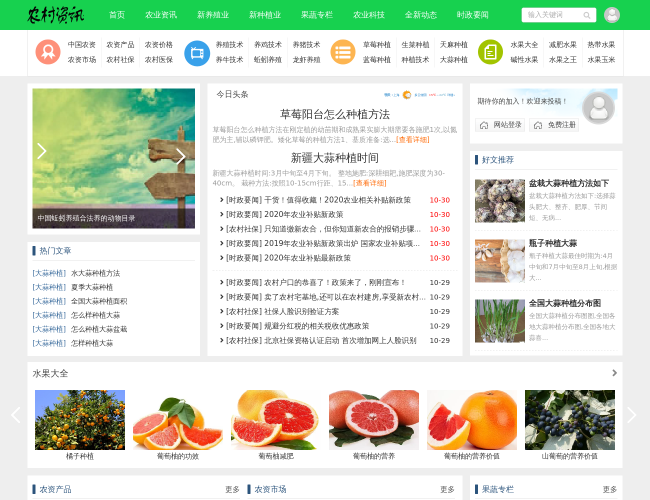Screen dimensions: 650x500
Task: Show next fruits in 水果大全 carousel
Action: point(631,415)
